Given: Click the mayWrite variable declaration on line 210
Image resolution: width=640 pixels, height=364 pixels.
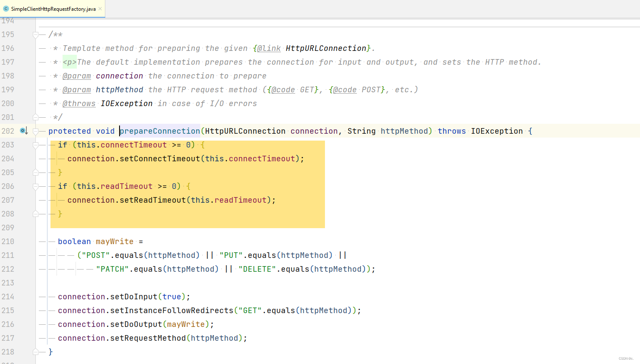Looking at the screenshot, I should tap(115, 242).
